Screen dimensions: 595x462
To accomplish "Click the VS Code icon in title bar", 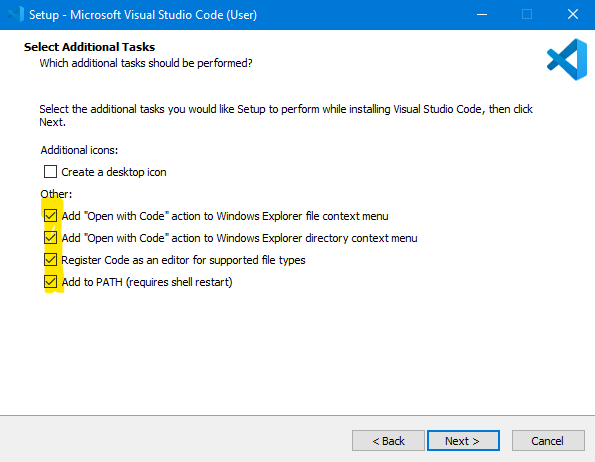I will click(x=16, y=14).
